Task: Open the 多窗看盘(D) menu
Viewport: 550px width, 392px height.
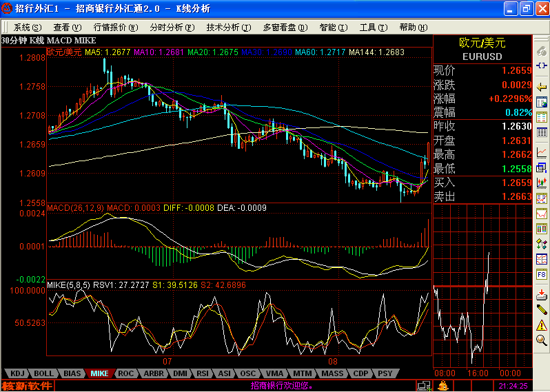Action: pyautogui.click(x=285, y=28)
